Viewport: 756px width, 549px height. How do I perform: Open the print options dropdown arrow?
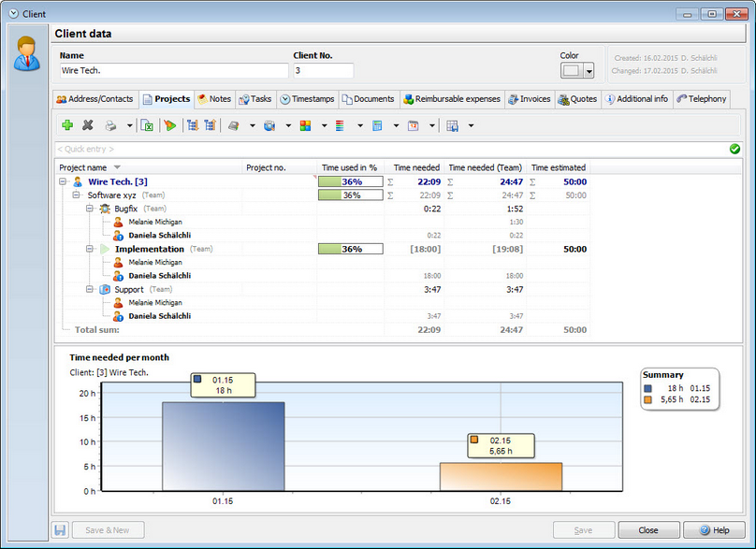130,126
